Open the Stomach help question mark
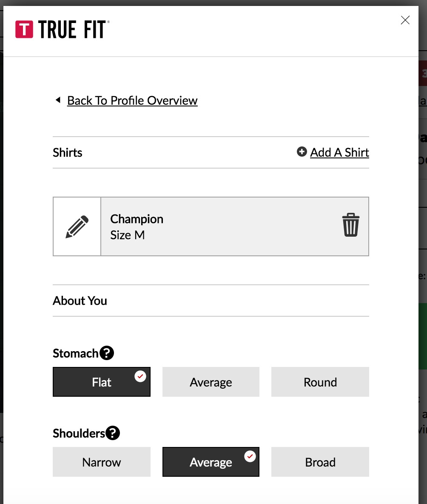Viewport: 427px width, 504px height. [107, 353]
